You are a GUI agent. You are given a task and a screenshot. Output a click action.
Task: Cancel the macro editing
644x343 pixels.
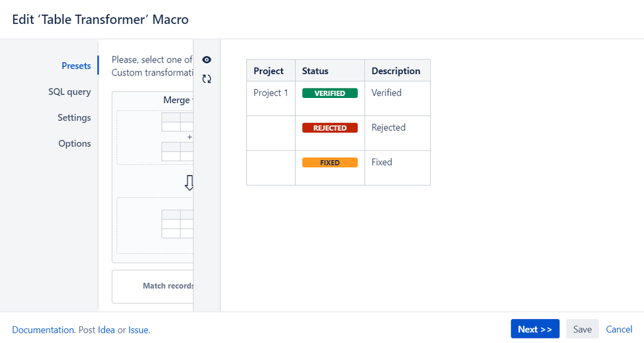click(x=619, y=329)
